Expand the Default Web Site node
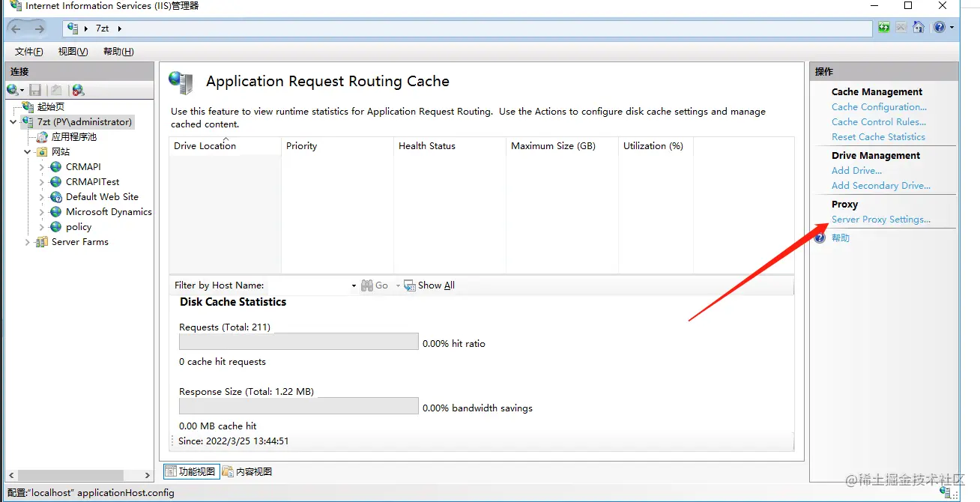 click(42, 197)
